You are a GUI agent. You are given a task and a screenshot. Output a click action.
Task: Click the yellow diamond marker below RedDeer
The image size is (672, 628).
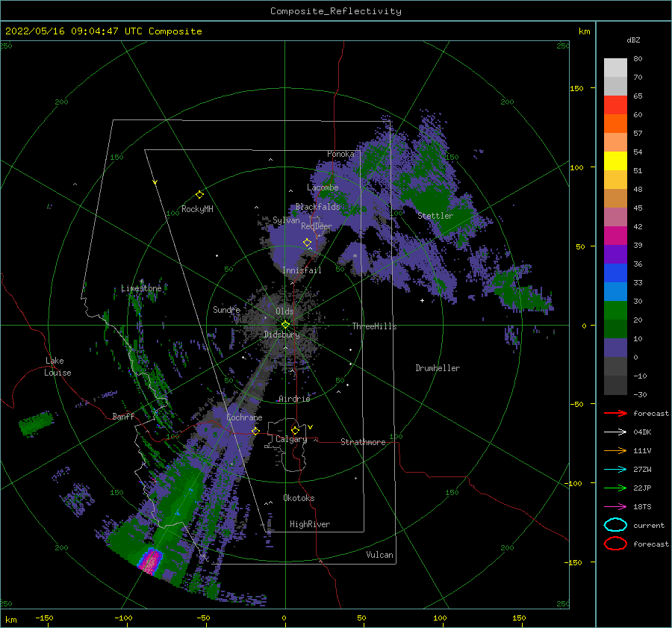[x=308, y=242]
